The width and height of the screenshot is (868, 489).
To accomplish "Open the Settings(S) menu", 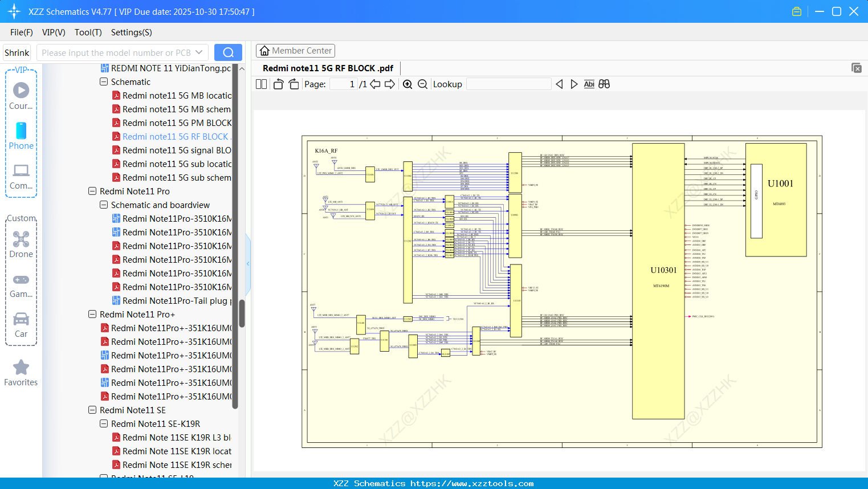I will (131, 32).
